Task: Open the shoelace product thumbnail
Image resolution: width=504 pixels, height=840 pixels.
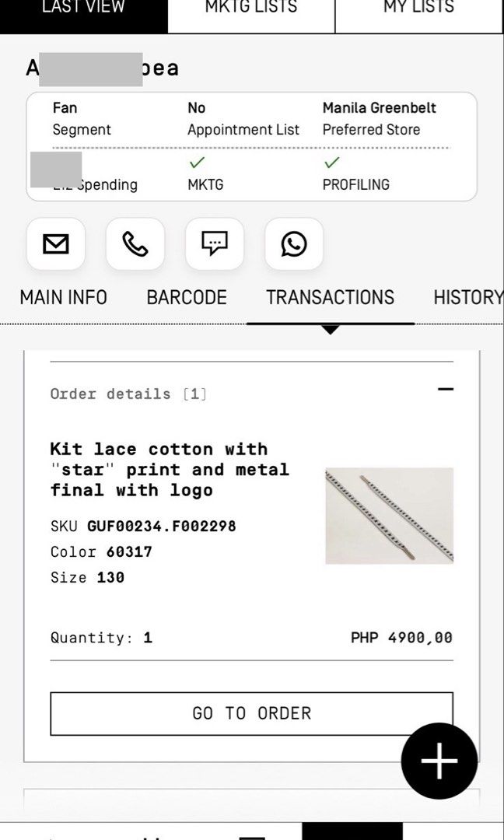Action: (390, 516)
